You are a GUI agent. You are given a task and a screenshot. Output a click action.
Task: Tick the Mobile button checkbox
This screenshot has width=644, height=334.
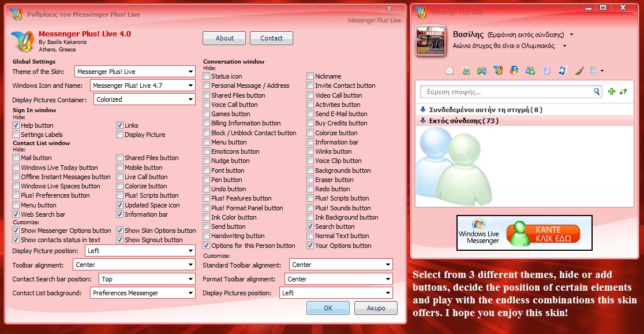coord(119,168)
